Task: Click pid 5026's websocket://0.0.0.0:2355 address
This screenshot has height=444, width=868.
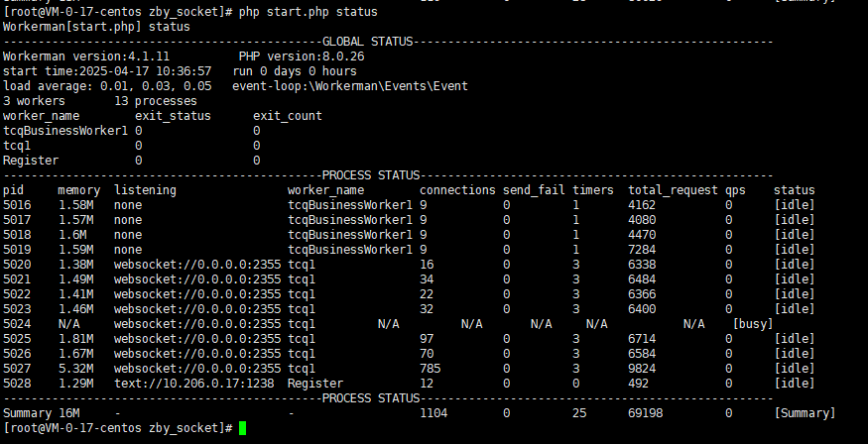Action: click(x=197, y=354)
